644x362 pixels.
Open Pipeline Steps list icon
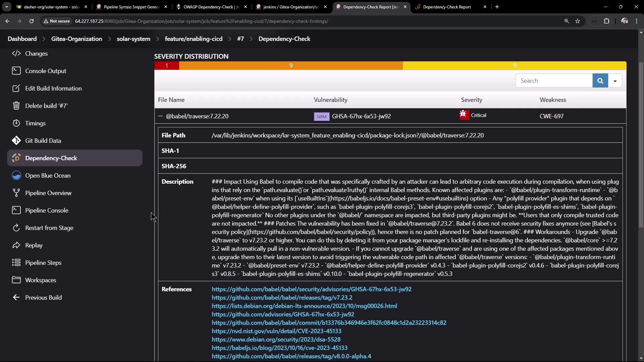click(x=16, y=262)
